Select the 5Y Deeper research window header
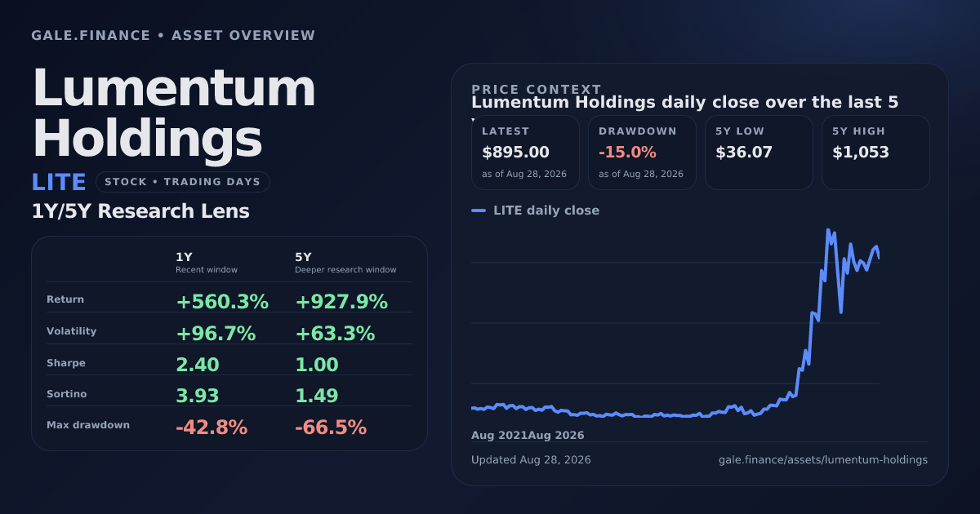980x514 pixels. point(345,263)
